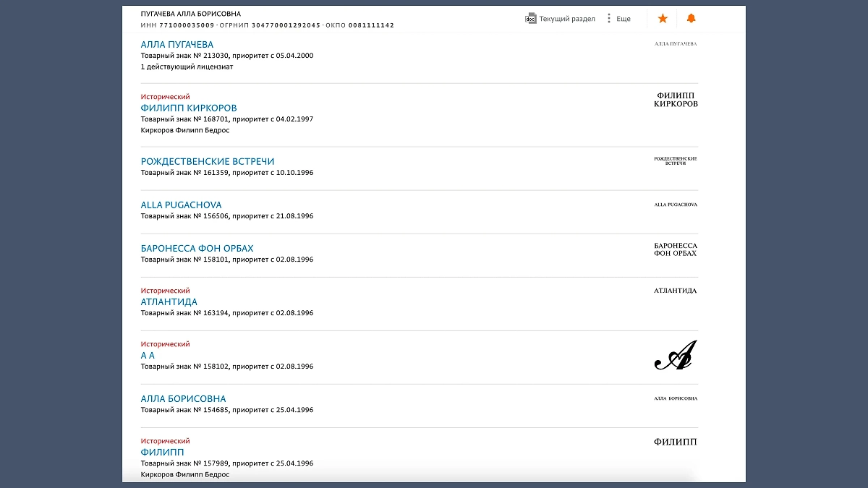Click the doc icon for current section
The image size is (868, 488).
click(530, 19)
